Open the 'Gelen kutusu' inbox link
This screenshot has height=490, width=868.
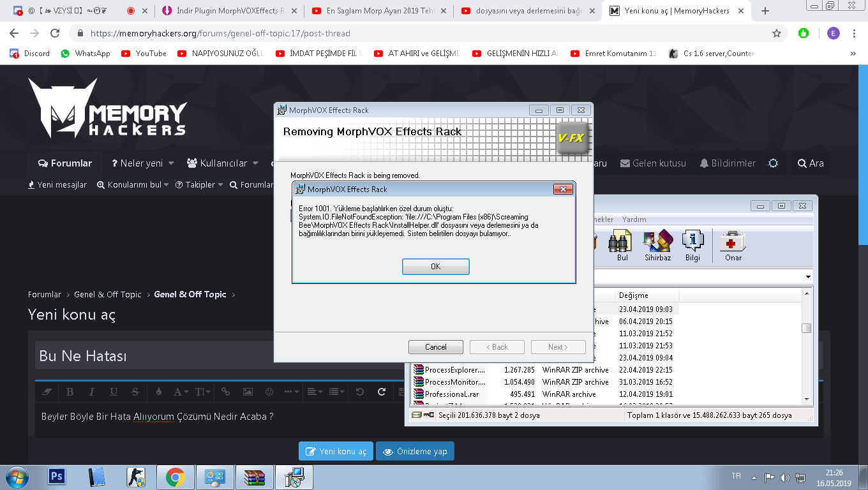(653, 163)
